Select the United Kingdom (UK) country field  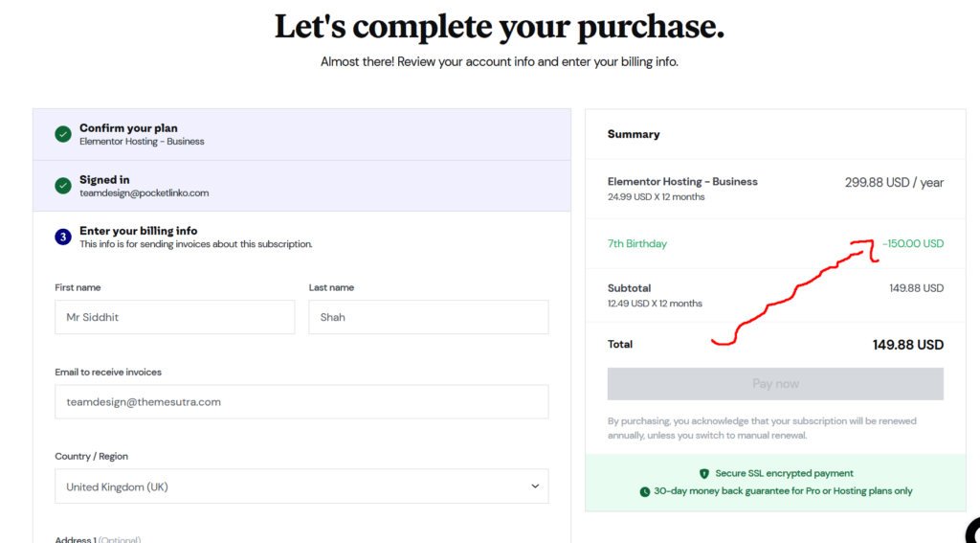pyautogui.click(x=301, y=486)
